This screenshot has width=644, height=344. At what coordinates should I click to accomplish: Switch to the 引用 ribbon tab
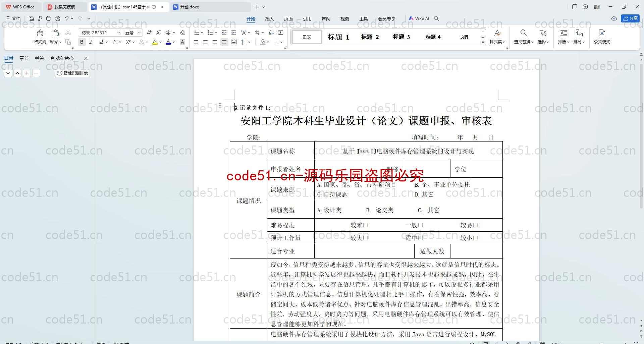pos(307,19)
